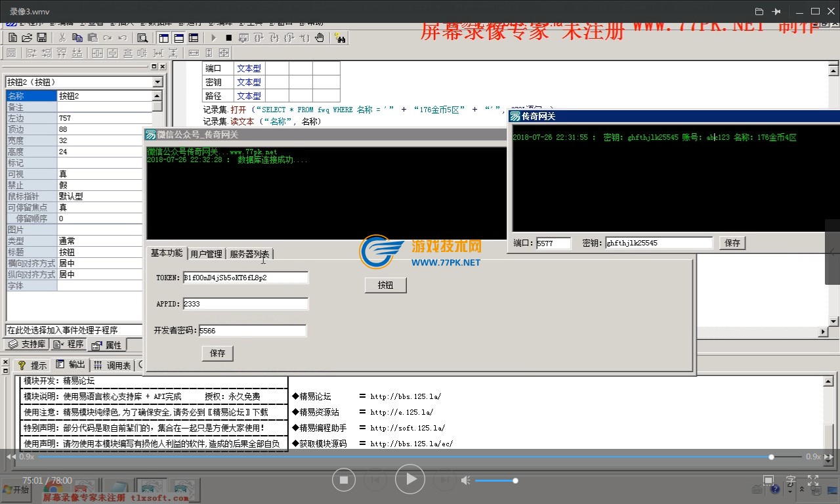840x504 pixels.
Task: Click the Stop program square icon
Action: click(x=228, y=38)
